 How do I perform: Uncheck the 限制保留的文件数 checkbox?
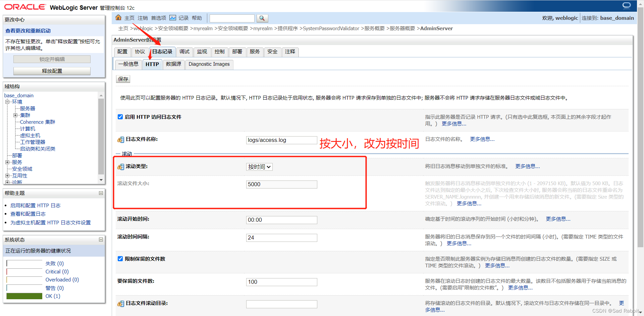coord(120,259)
